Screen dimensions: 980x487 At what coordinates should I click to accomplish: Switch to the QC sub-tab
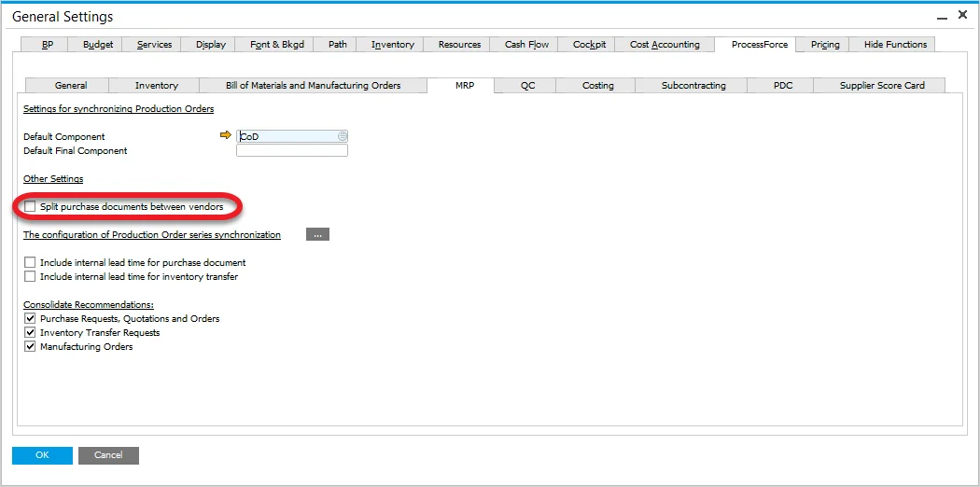pyautogui.click(x=527, y=86)
